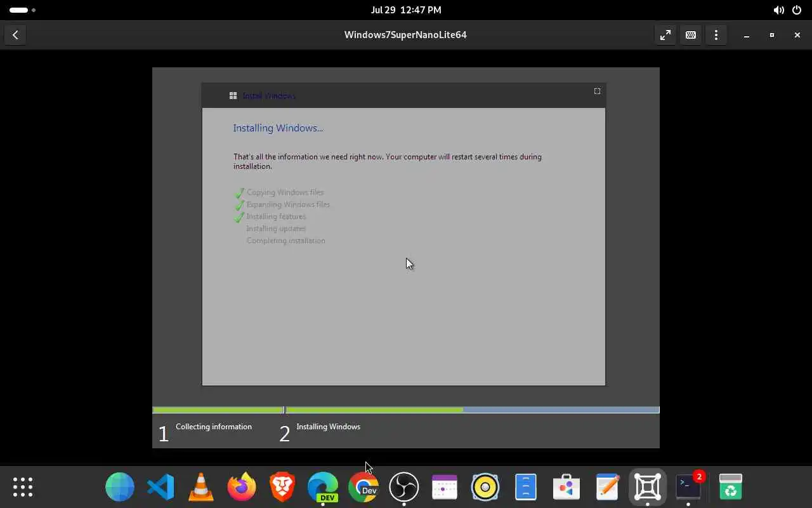This screenshot has width=812, height=508.
Task: Close the Boxes window
Action: pyautogui.click(x=797, y=35)
